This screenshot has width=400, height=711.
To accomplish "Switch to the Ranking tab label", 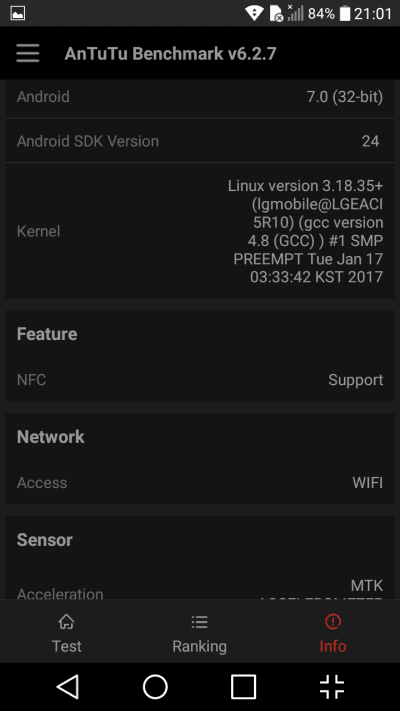I will [200, 646].
